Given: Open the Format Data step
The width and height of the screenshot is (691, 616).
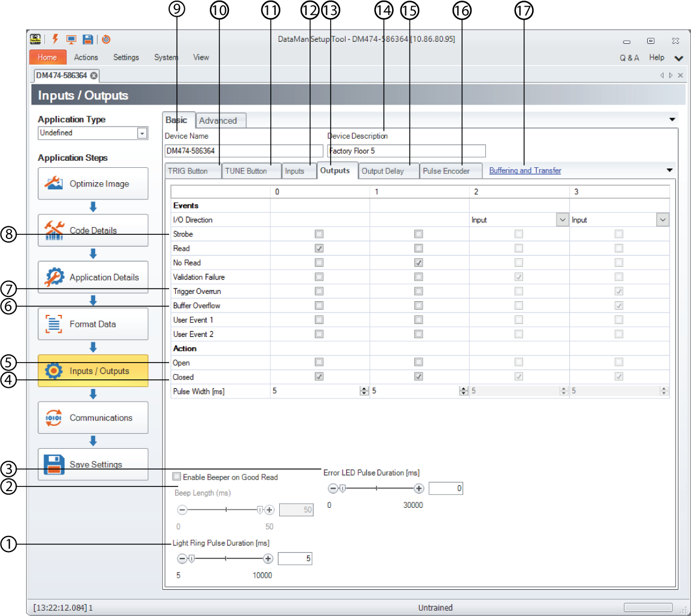Looking at the screenshot, I should 93,324.
